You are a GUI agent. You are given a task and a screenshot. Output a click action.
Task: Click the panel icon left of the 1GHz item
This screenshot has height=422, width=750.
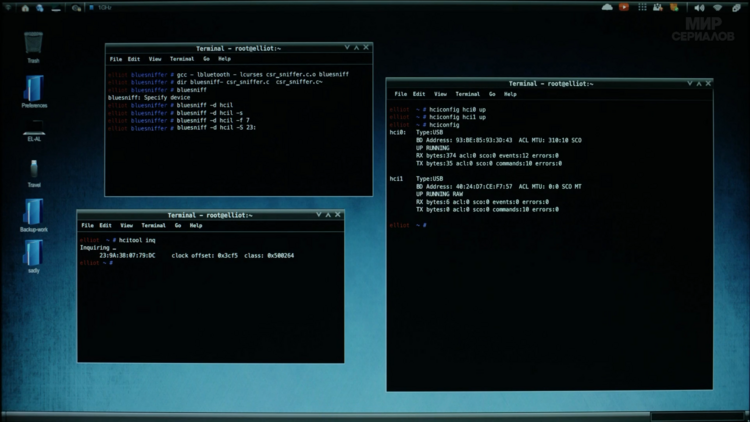(76, 8)
